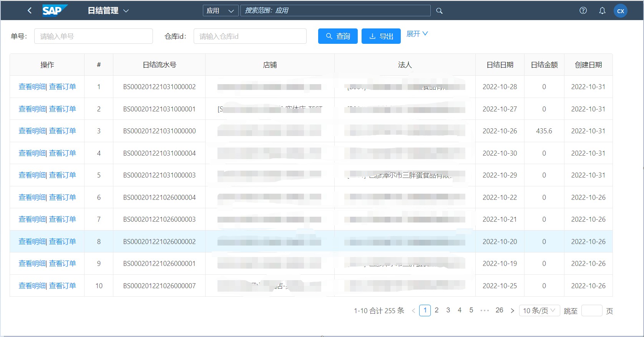Click the 2022-10-28 settlement date cell
The width and height of the screenshot is (644, 337).
[x=500, y=87]
